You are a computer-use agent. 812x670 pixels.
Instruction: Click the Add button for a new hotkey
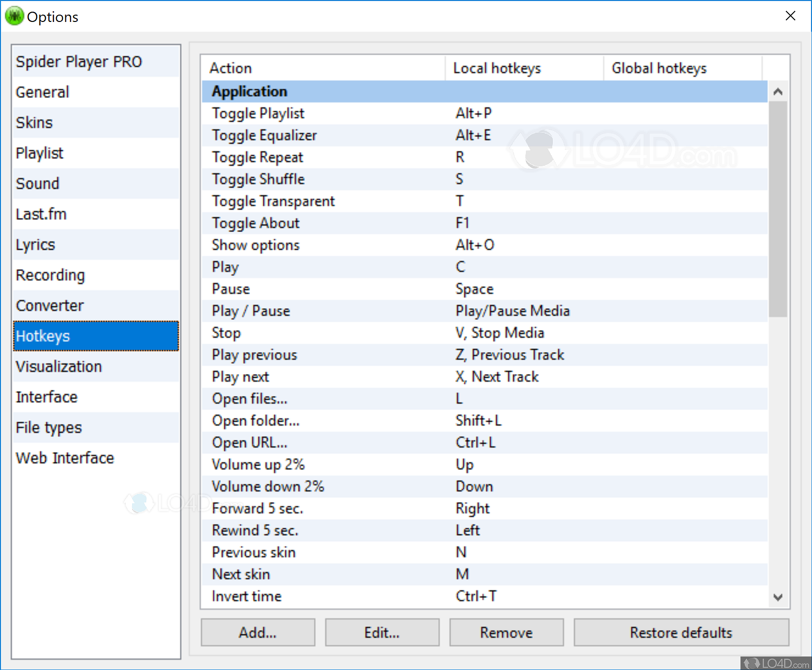[x=257, y=632]
